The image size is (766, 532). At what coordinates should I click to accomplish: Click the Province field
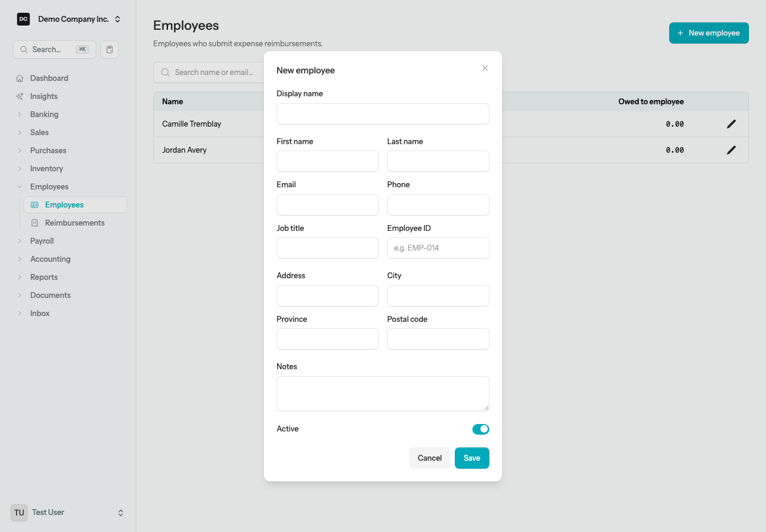328,339
